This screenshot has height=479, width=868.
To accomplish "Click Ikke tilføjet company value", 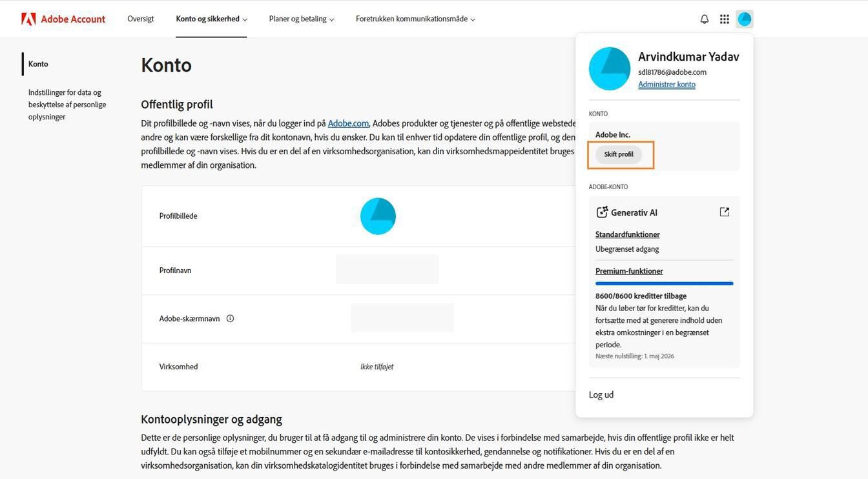I will [377, 367].
